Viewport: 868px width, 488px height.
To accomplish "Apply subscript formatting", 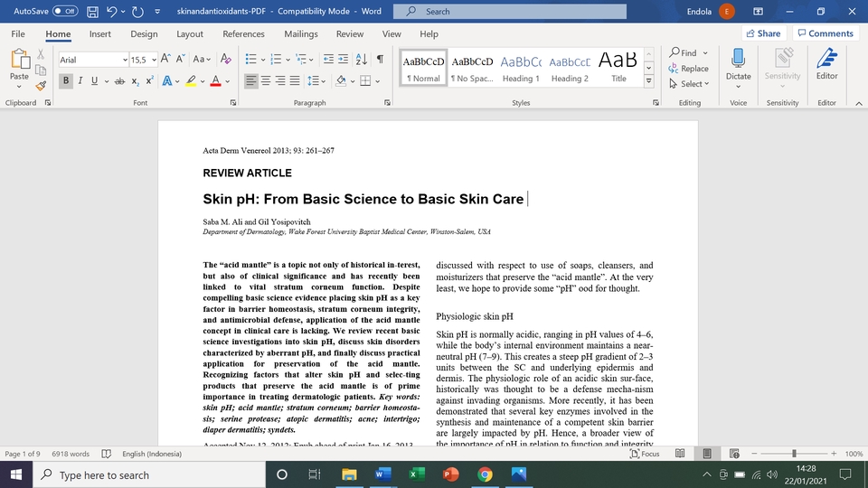I will point(135,80).
